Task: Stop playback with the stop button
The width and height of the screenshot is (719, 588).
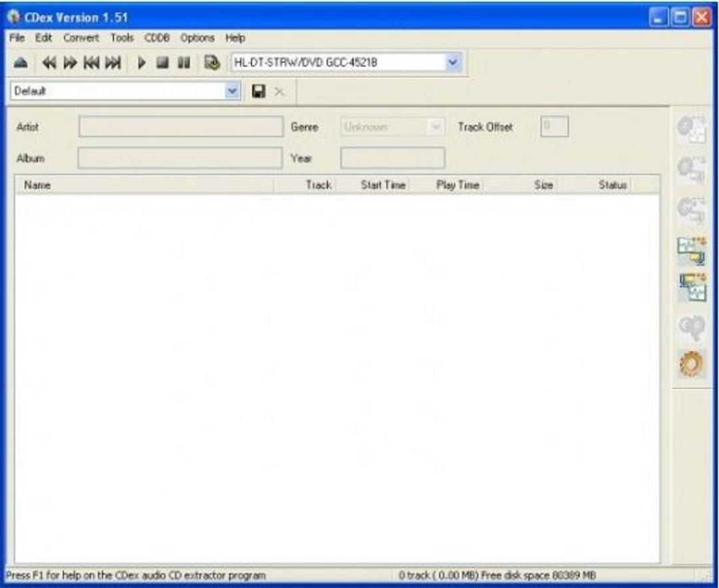Action: [x=163, y=63]
